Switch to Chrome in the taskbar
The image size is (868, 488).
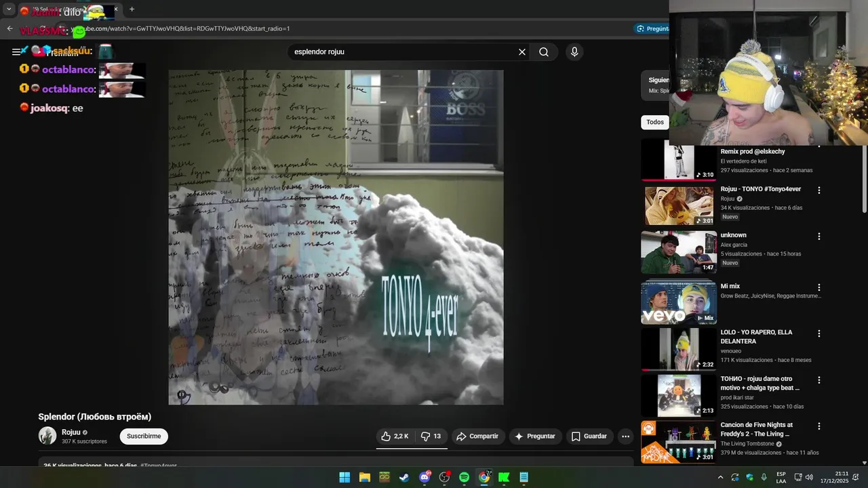[484, 477]
